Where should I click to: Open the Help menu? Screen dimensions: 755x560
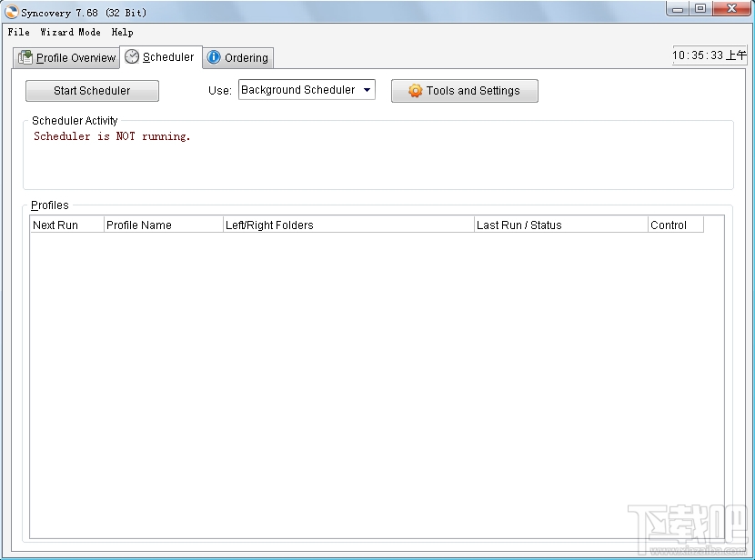122,32
